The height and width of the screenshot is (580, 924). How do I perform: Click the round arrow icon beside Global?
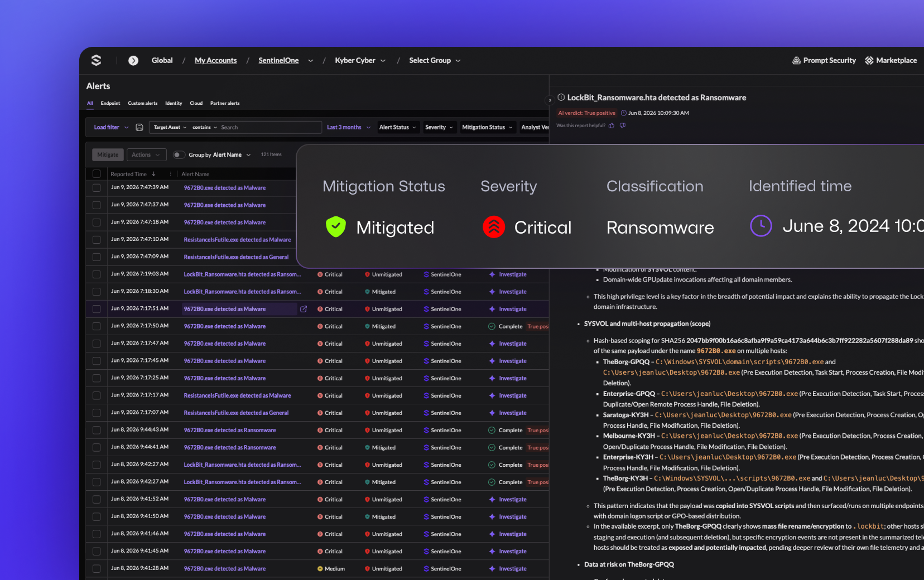click(x=133, y=60)
